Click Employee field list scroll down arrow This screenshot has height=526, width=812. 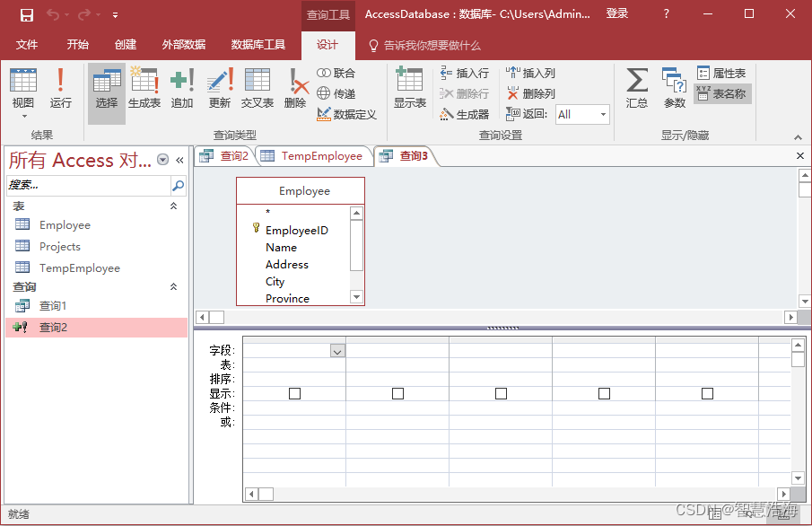click(356, 297)
